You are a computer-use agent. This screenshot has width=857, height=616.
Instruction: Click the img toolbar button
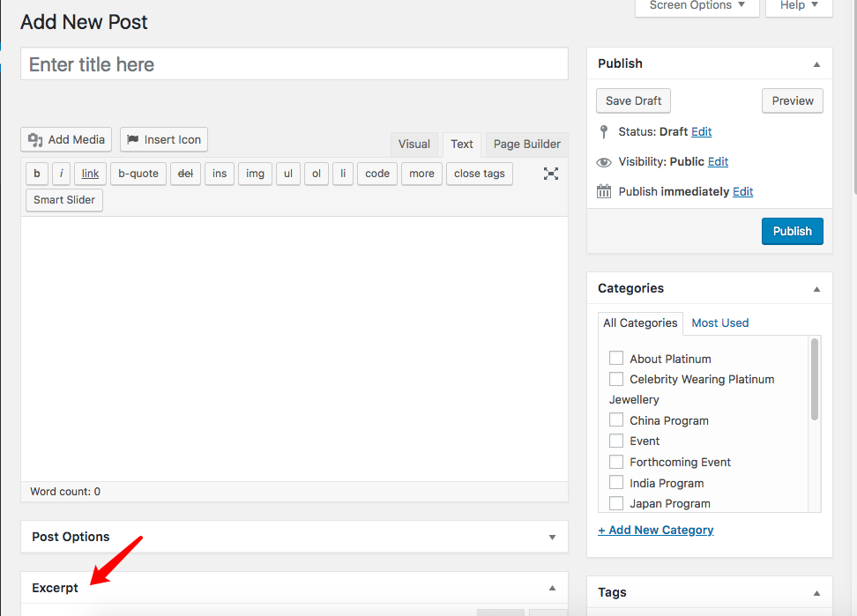tap(255, 174)
